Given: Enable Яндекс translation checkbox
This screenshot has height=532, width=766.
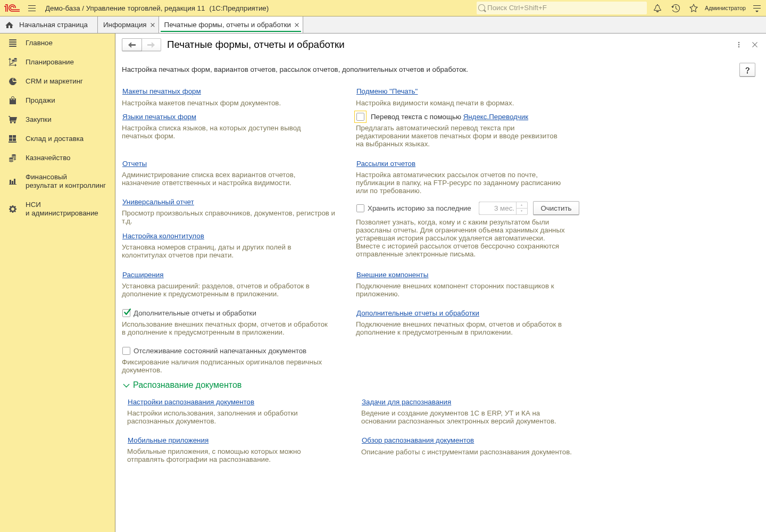Looking at the screenshot, I should click(361, 117).
